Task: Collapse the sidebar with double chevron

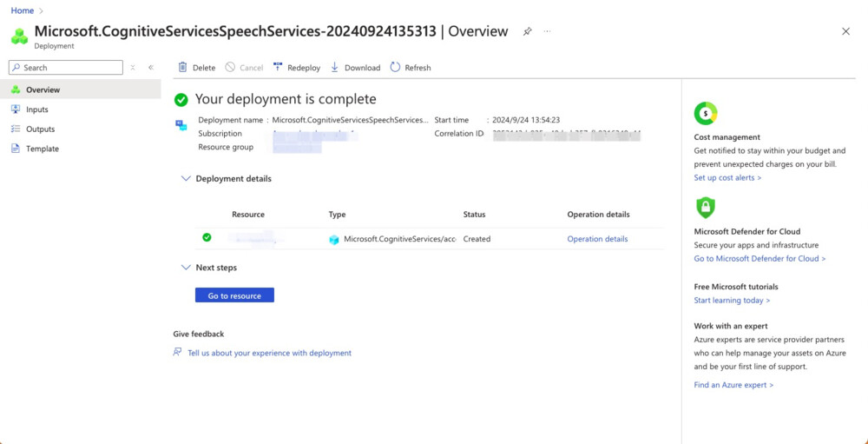Action: click(x=151, y=67)
